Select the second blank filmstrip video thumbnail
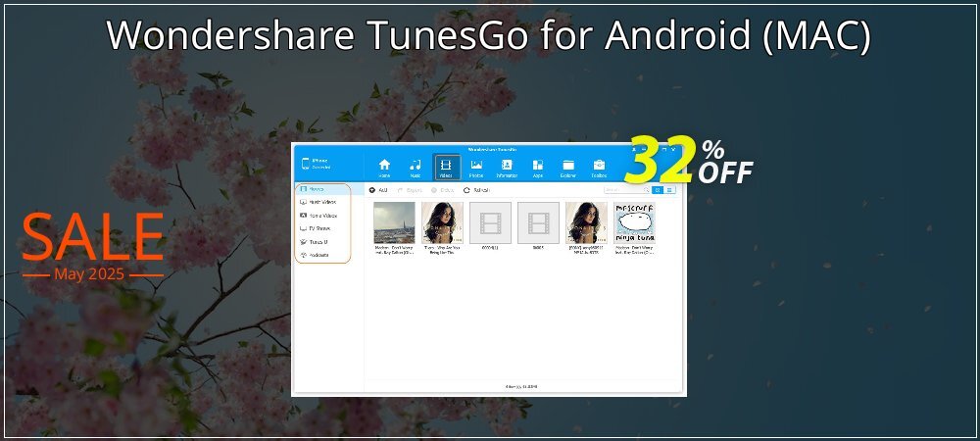 point(538,222)
